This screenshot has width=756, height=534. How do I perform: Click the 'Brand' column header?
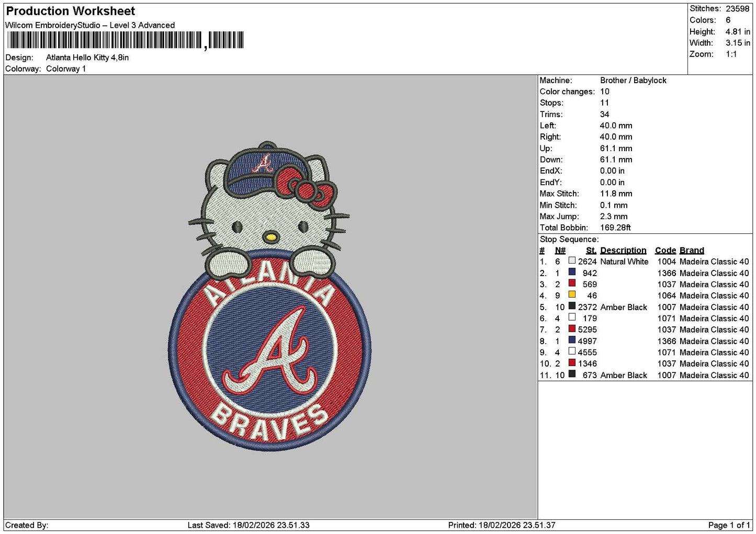692,251
